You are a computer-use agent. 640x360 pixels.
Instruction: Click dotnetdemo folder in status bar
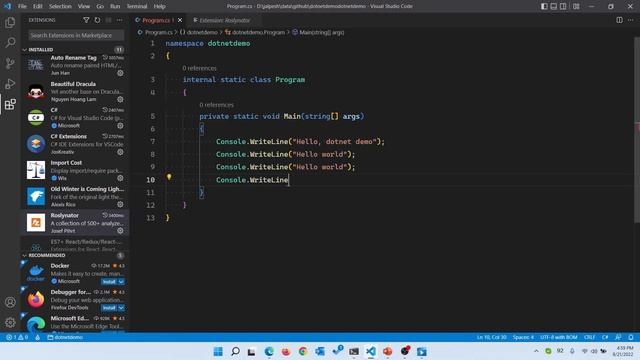tap(65, 337)
